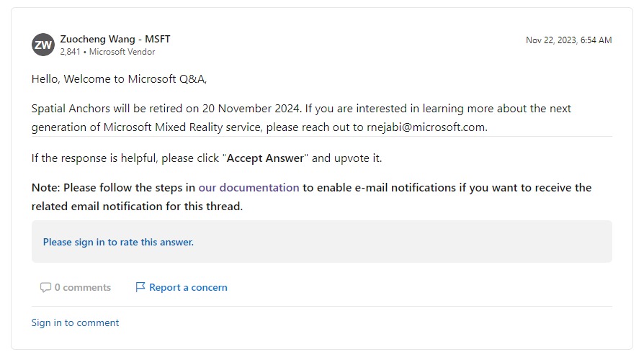Click the Nov 22, 2023 timestamp
This screenshot has width=644, height=357.
(x=568, y=40)
